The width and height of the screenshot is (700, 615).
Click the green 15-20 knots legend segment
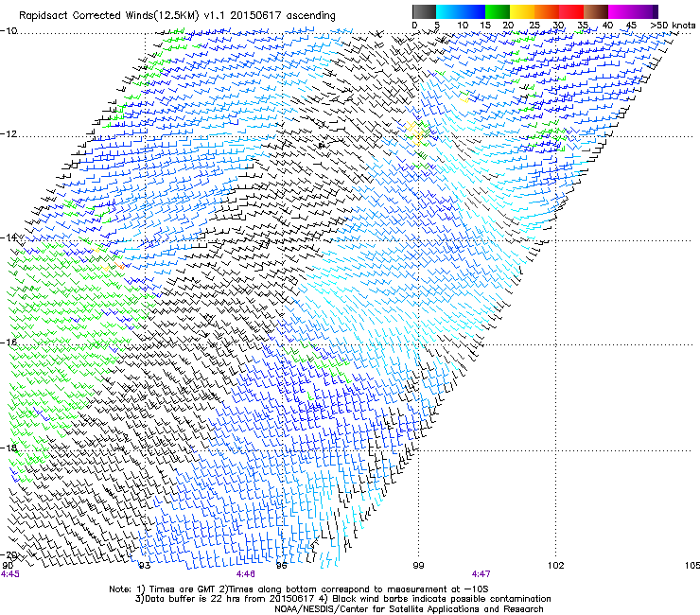pyautogui.click(x=498, y=11)
